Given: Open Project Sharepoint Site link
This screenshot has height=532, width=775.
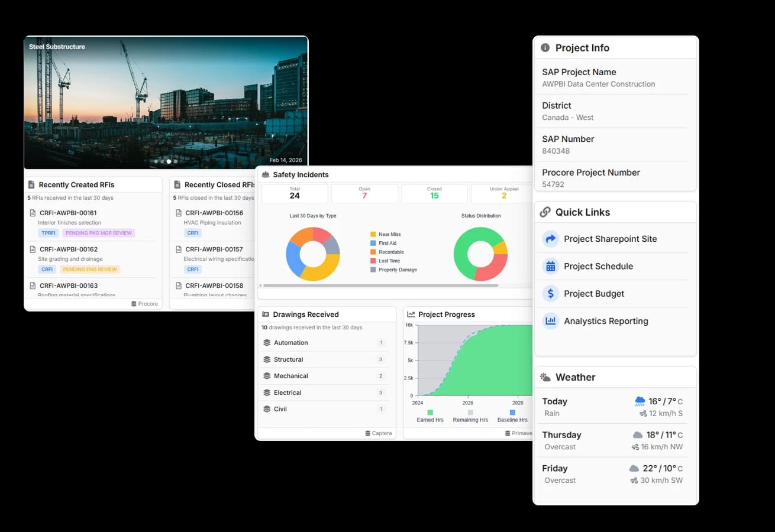Looking at the screenshot, I should point(610,239).
